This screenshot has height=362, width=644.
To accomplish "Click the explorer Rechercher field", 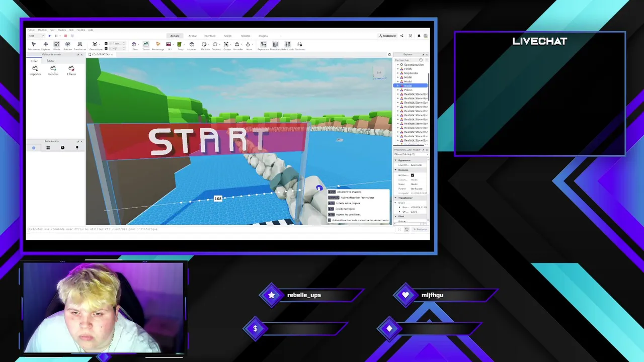I will pos(407,60).
